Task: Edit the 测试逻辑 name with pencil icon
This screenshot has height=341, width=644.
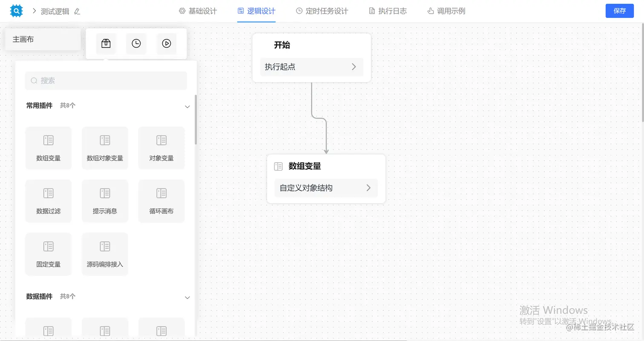Action: click(x=77, y=11)
